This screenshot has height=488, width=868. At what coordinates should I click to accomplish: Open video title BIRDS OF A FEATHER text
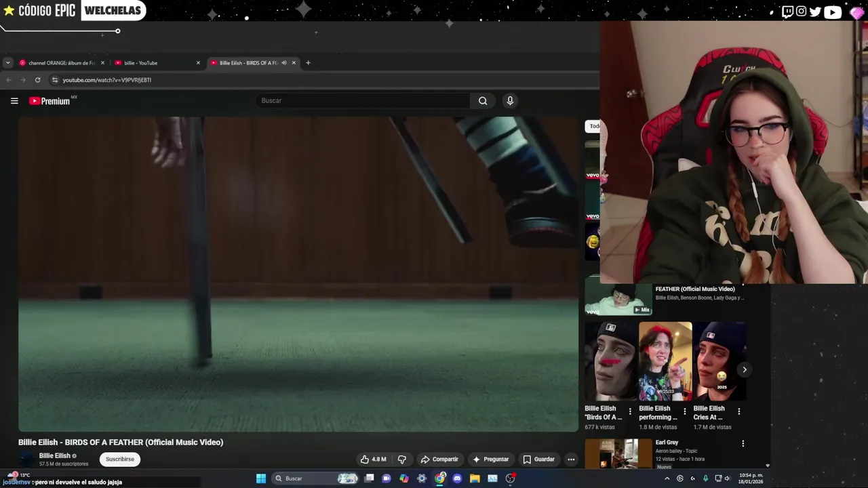pyautogui.click(x=121, y=443)
